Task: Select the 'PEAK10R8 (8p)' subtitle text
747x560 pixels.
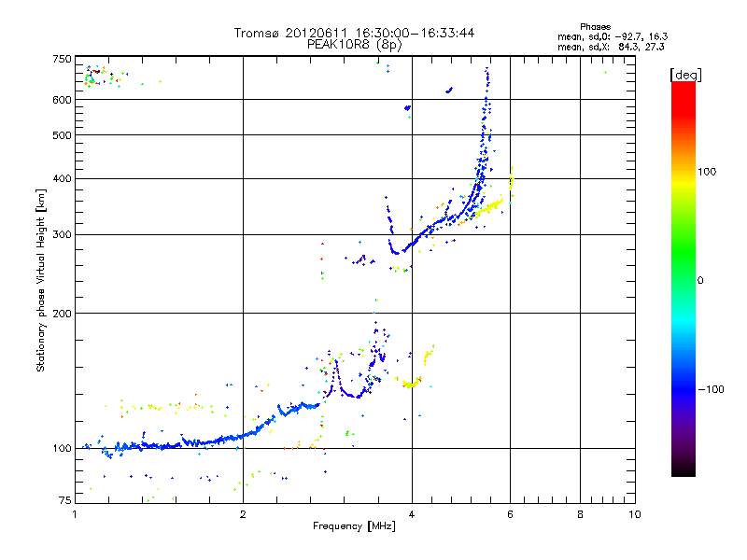Action: tap(354, 45)
